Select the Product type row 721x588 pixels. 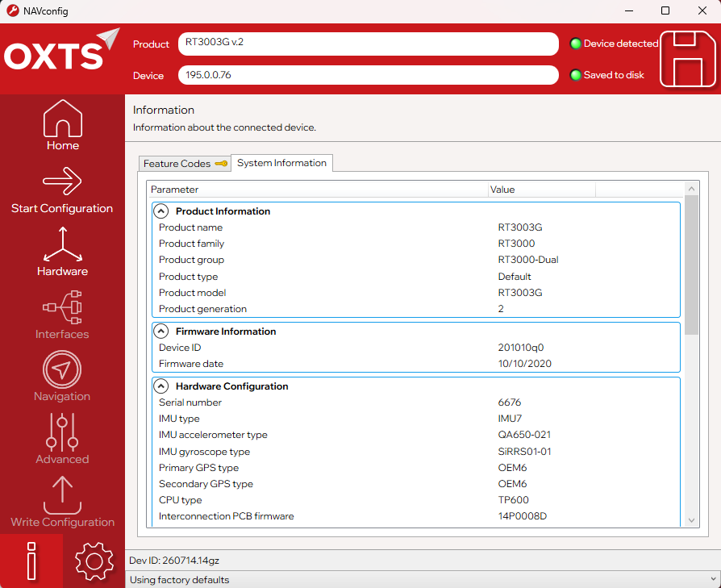coord(415,277)
